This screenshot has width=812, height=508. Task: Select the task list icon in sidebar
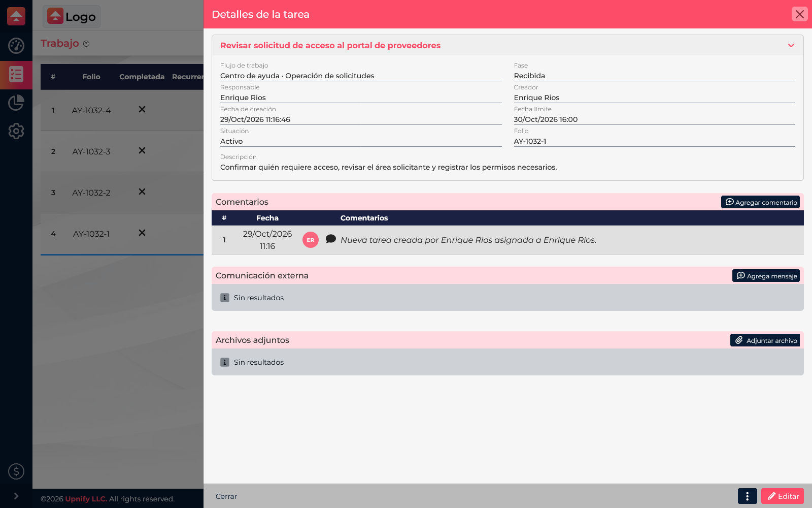pyautogui.click(x=16, y=75)
